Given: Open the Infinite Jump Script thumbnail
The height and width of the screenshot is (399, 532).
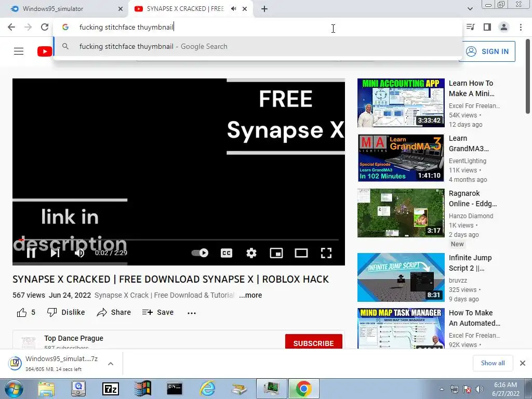Looking at the screenshot, I should click(x=401, y=277).
